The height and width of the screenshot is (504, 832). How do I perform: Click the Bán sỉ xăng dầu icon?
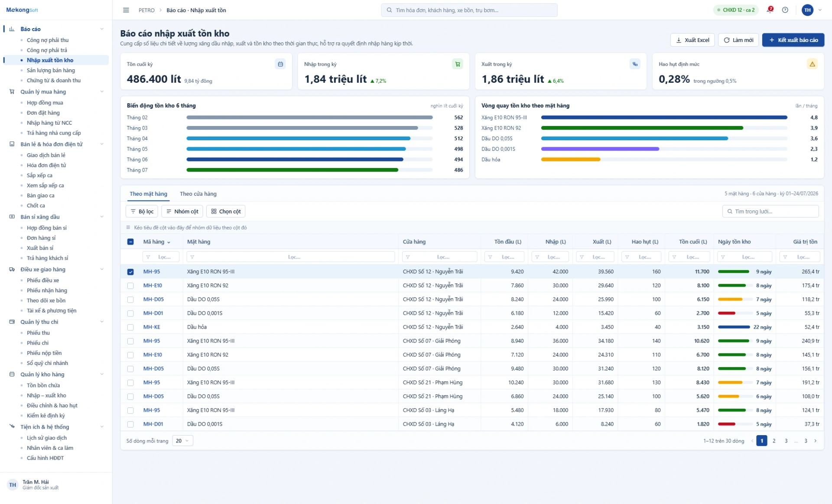pos(12,217)
